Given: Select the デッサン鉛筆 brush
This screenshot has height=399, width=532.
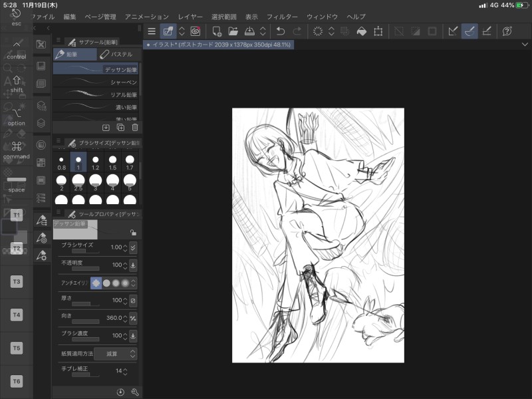Looking at the screenshot, I should [96, 69].
